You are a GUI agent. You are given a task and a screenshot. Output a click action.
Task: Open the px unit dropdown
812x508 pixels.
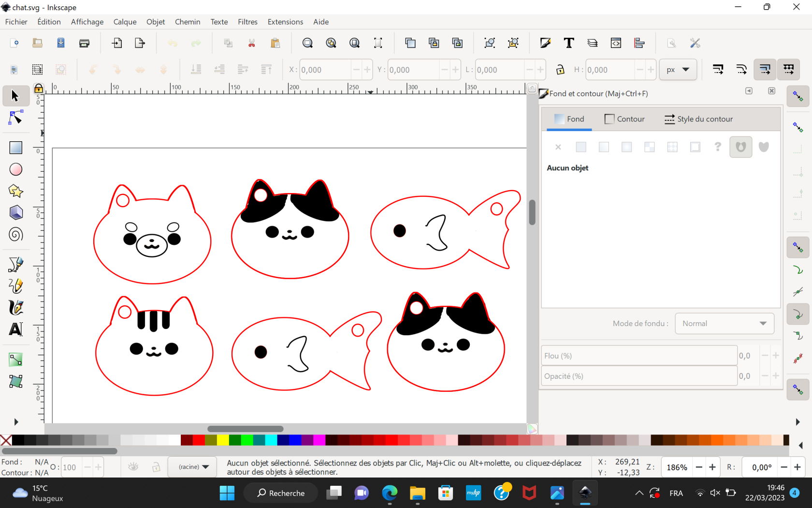(678, 70)
